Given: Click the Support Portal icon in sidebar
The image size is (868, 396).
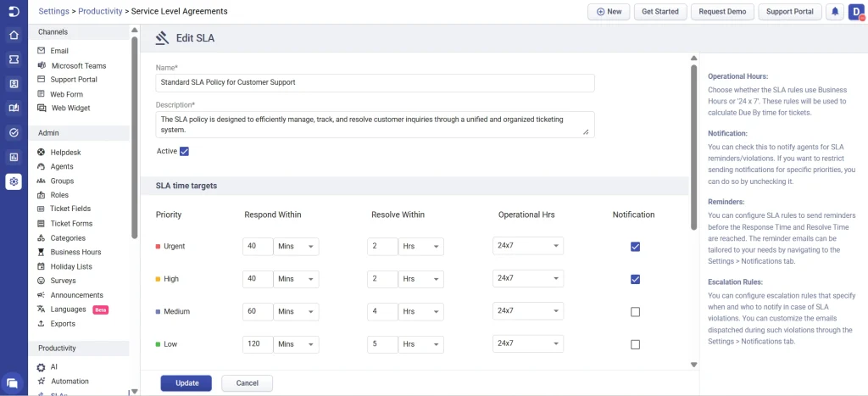Looking at the screenshot, I should pyautogui.click(x=41, y=79).
